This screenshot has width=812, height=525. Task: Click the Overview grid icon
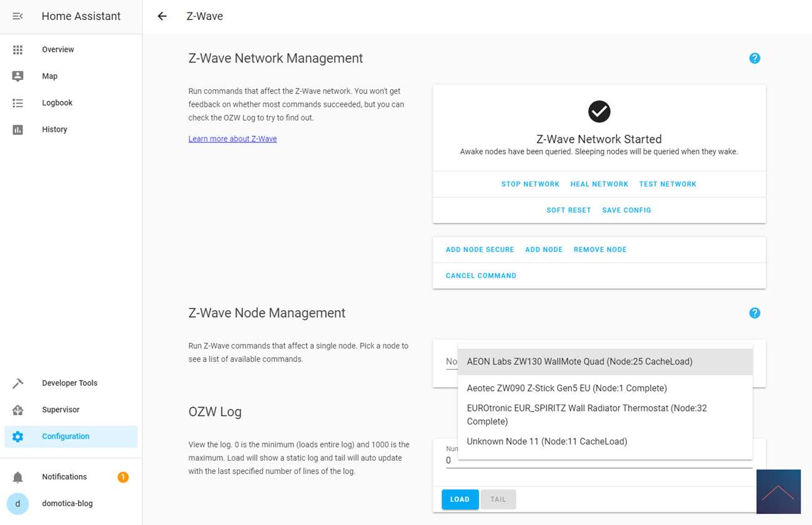17,49
